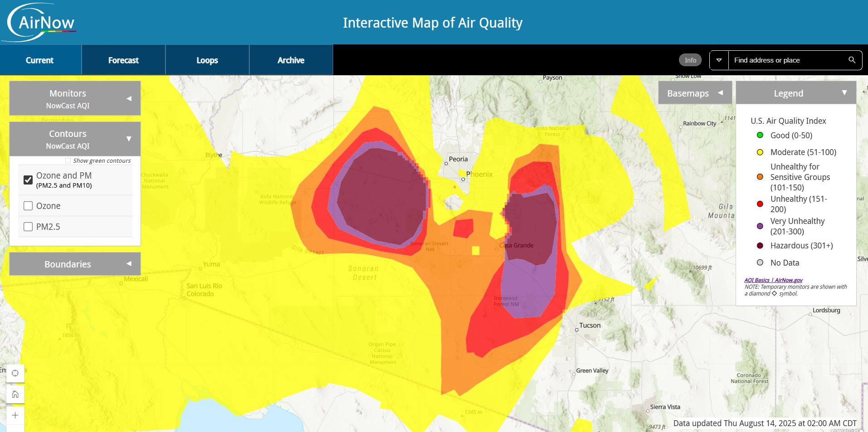868x432 pixels.
Task: Expand the Boundaries panel
Action: click(x=75, y=264)
